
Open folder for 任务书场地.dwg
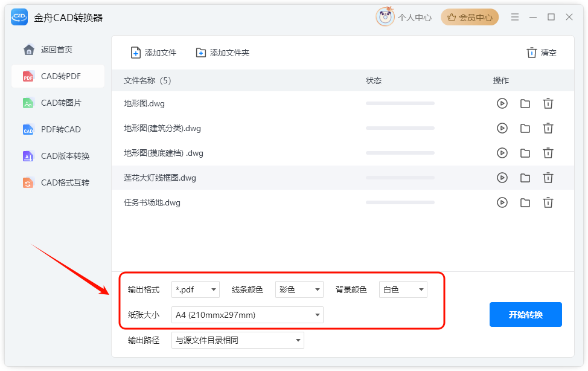525,202
